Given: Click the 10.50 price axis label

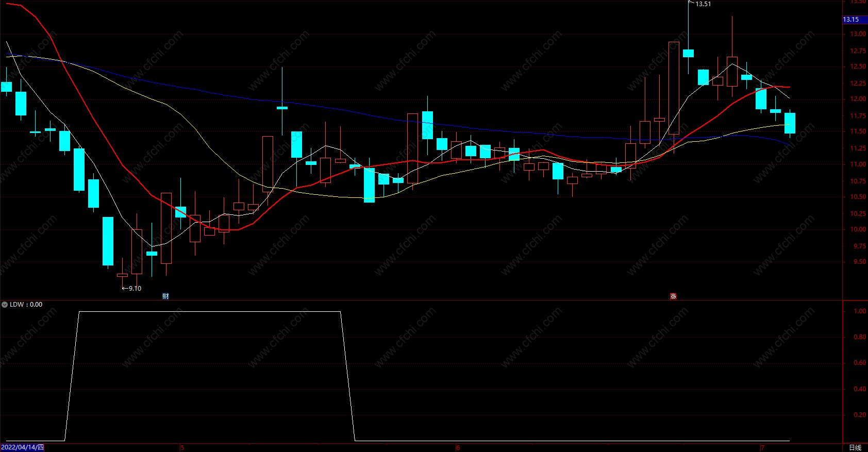Looking at the screenshot, I should (858, 197).
